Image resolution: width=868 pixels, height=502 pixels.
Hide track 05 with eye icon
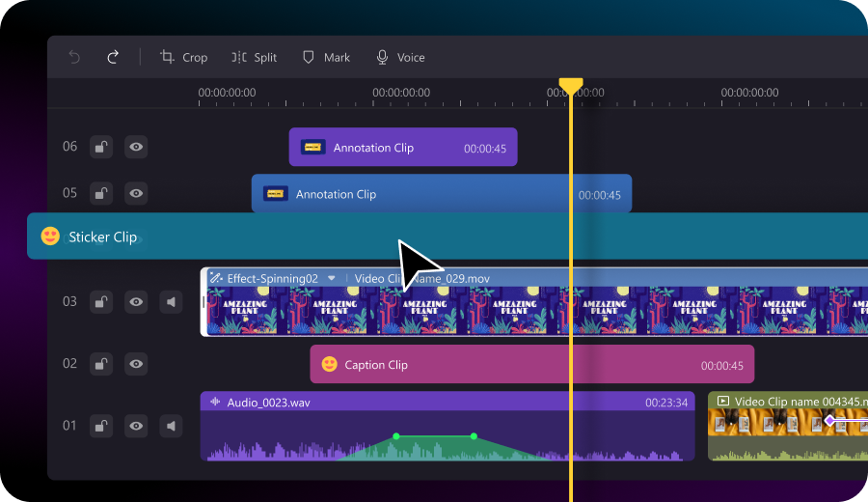(x=136, y=193)
